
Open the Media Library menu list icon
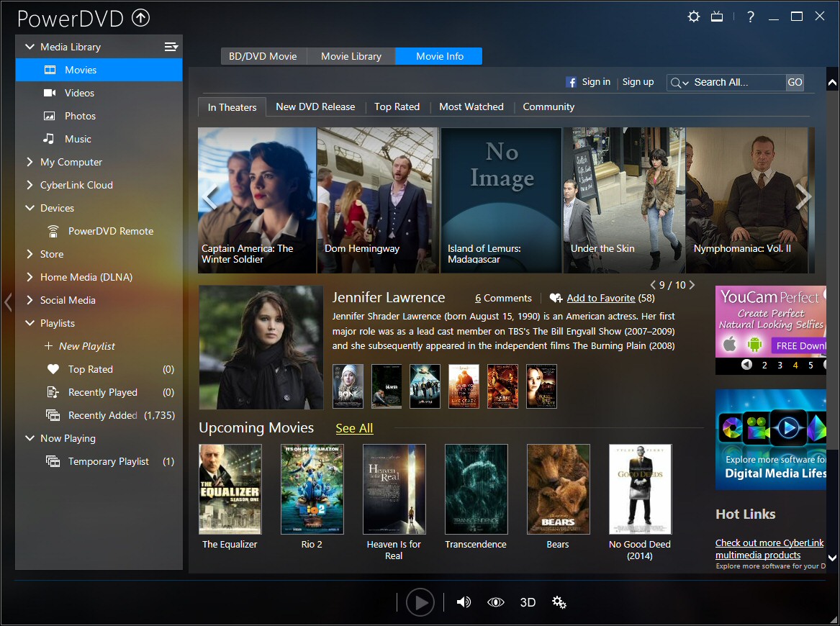pyautogui.click(x=171, y=47)
